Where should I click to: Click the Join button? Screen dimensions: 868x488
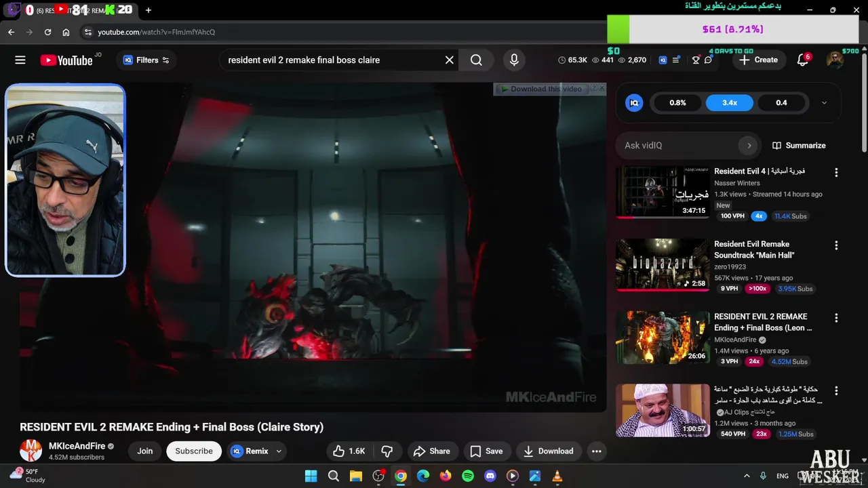[x=145, y=451]
